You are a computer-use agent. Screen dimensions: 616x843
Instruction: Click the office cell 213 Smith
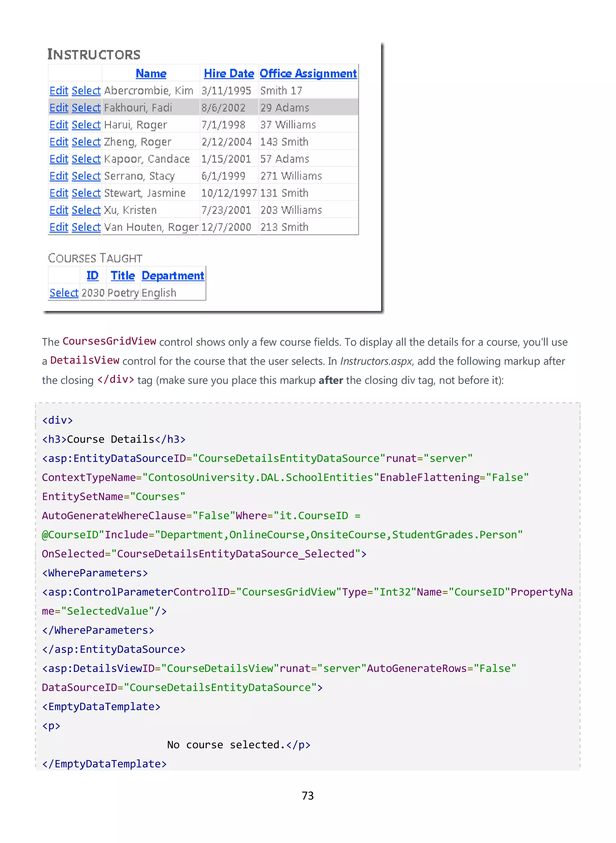285,227
